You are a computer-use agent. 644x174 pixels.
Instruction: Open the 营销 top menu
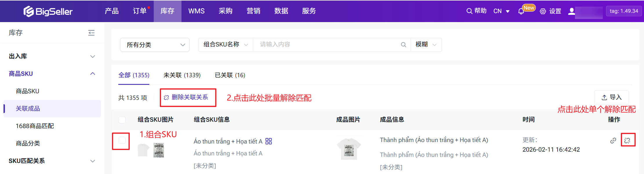point(253,11)
